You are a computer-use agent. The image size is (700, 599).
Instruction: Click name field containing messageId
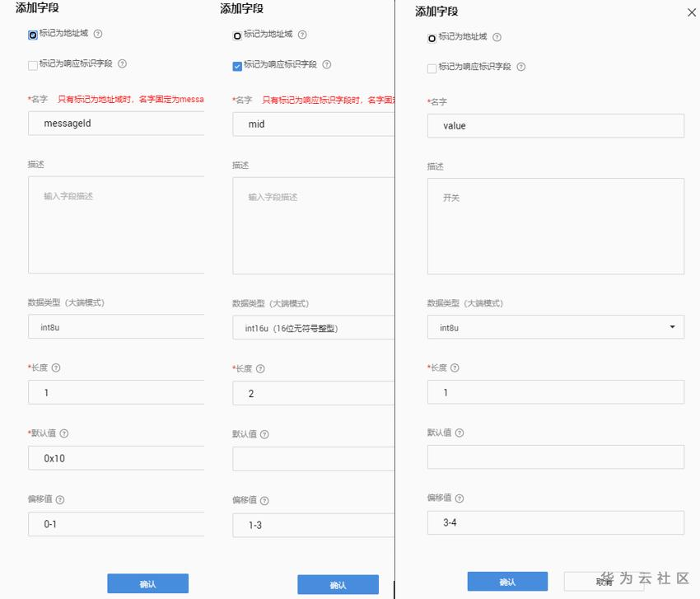pyautogui.click(x=116, y=124)
